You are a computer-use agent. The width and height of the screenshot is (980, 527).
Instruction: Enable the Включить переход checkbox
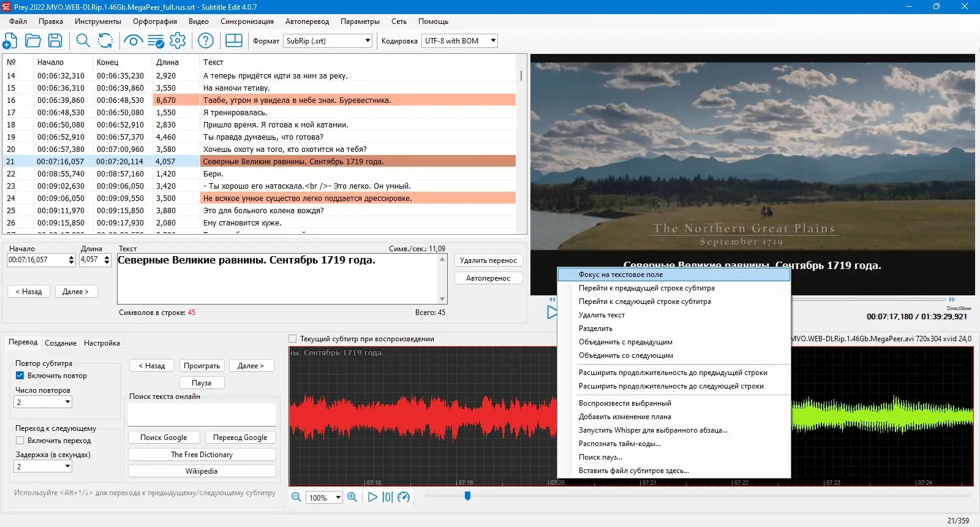tap(20, 441)
